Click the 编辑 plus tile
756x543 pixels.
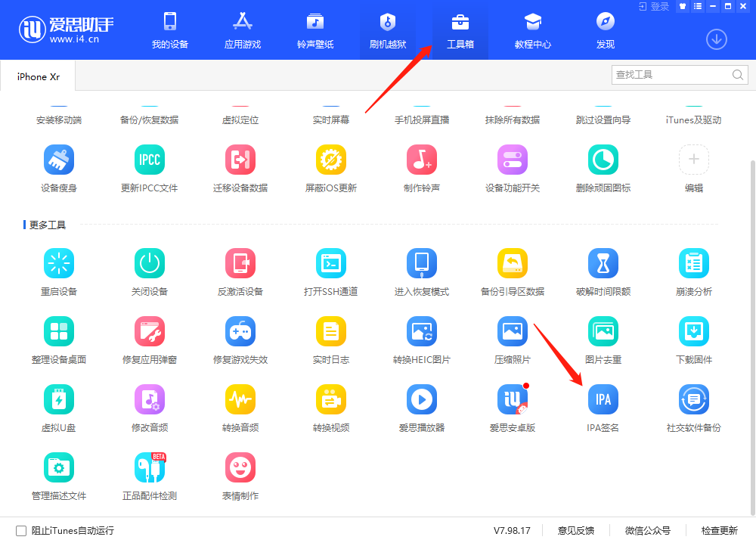click(694, 160)
